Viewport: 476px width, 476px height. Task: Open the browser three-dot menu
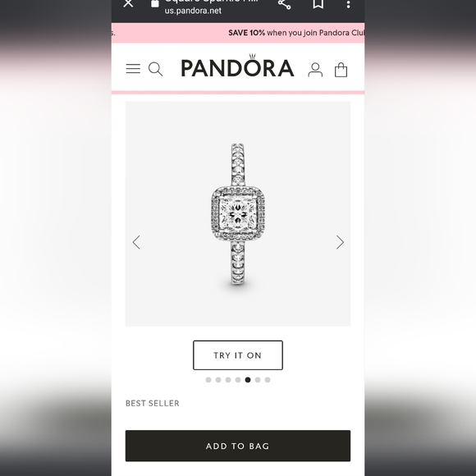(x=348, y=4)
